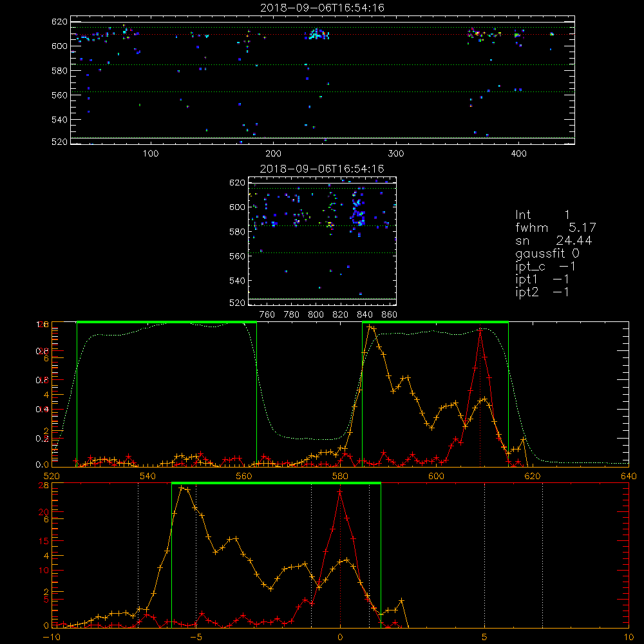
Task: Click the bright cyan cluster near x=235 in top panel
Action: (x=317, y=35)
